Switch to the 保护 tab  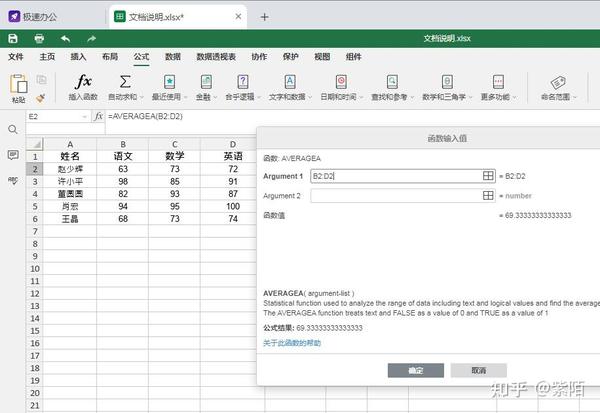[290, 57]
